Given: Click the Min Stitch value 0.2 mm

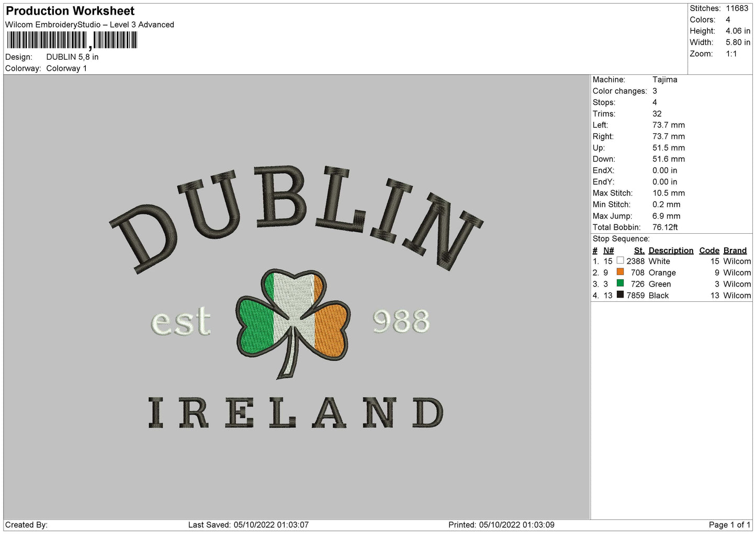Looking at the screenshot, I should [x=667, y=204].
